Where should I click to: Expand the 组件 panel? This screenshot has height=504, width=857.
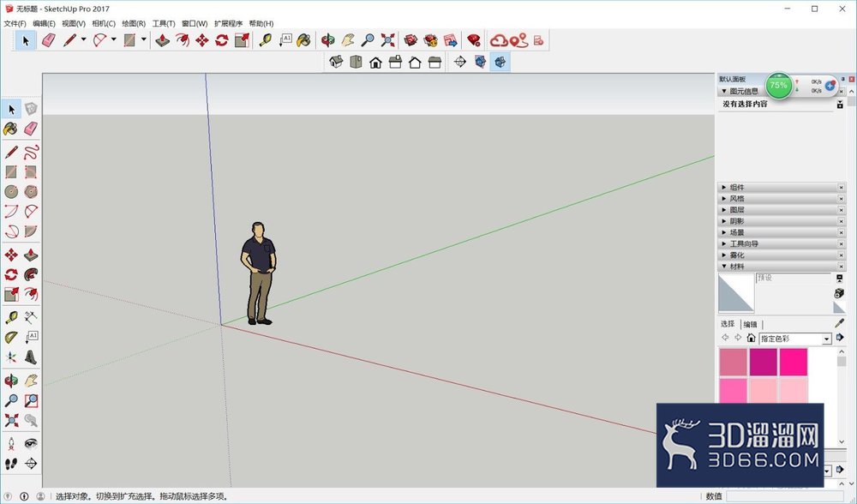782,188
